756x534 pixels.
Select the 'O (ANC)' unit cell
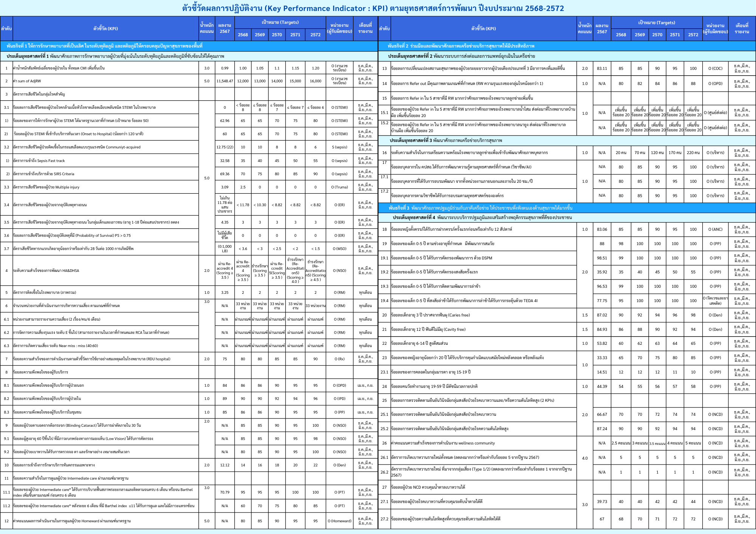click(715, 230)
